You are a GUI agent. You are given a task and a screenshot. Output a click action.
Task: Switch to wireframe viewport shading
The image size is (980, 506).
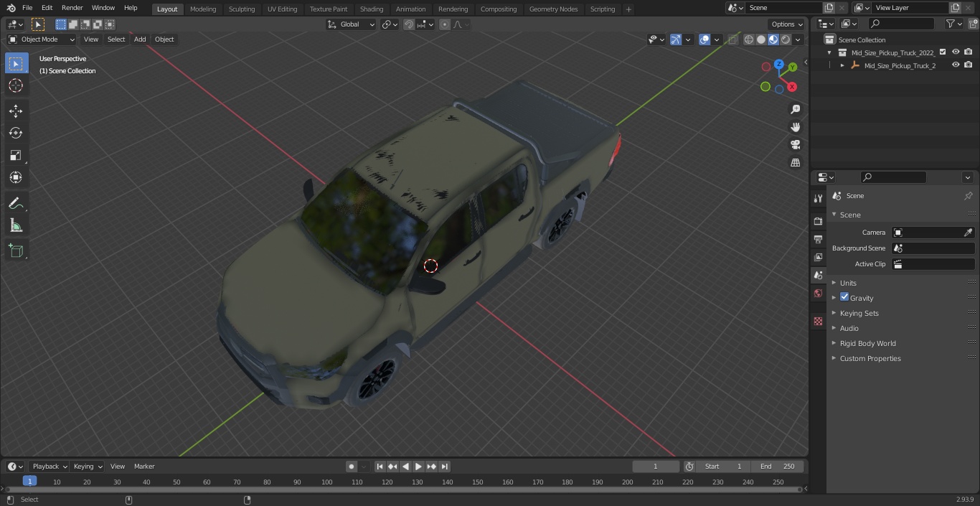(749, 39)
